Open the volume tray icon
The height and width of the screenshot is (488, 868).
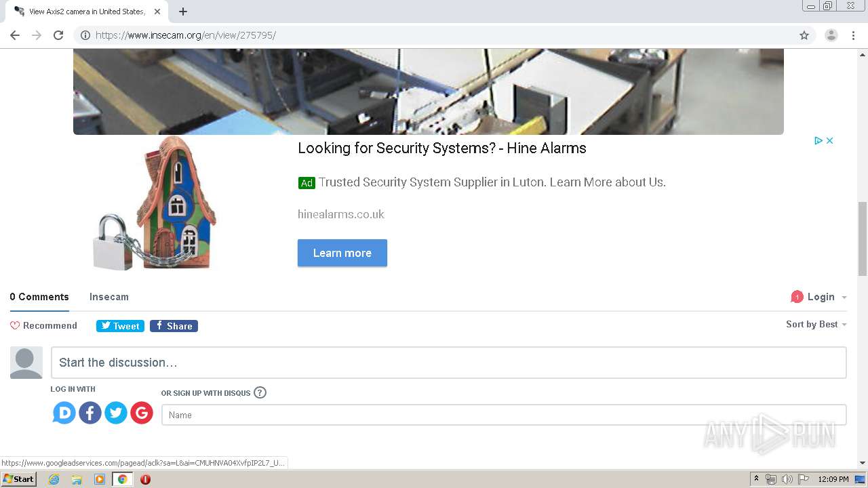[787, 479]
